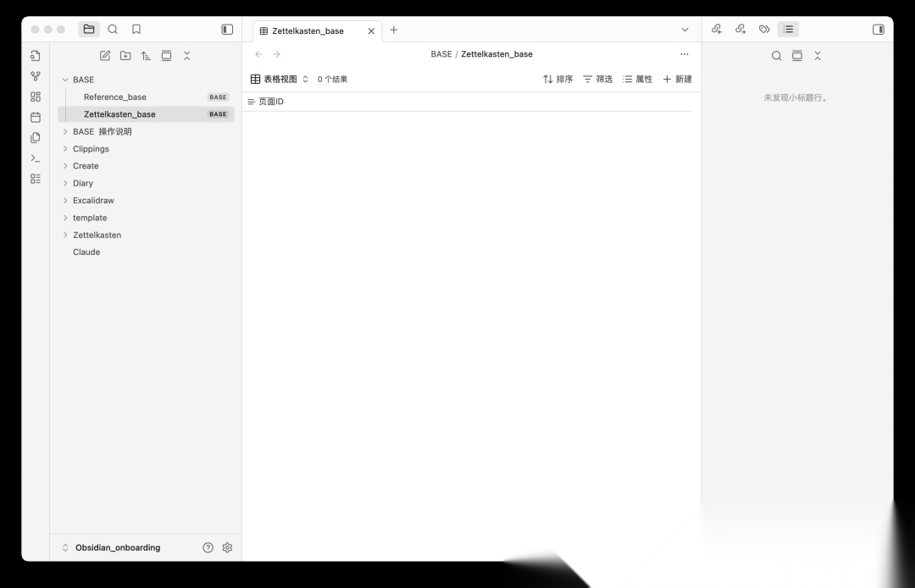915x588 pixels.
Task: Collapse the left sidebar panel
Action: click(227, 29)
